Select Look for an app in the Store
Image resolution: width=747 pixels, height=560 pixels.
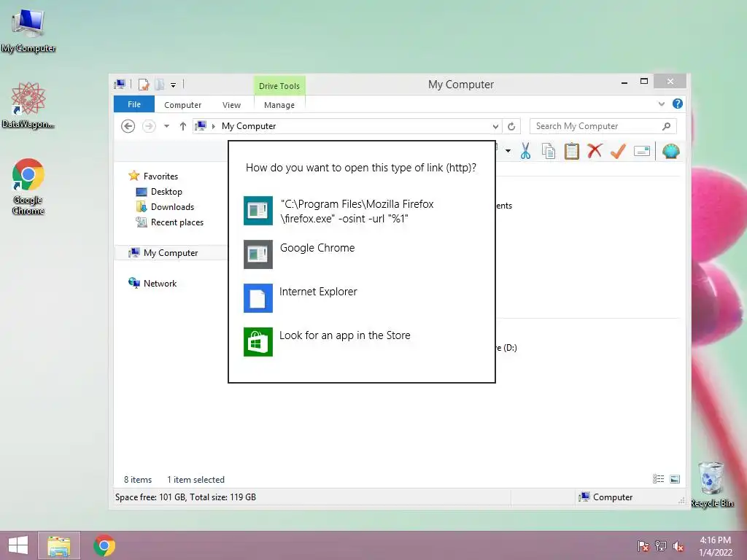[361, 342]
